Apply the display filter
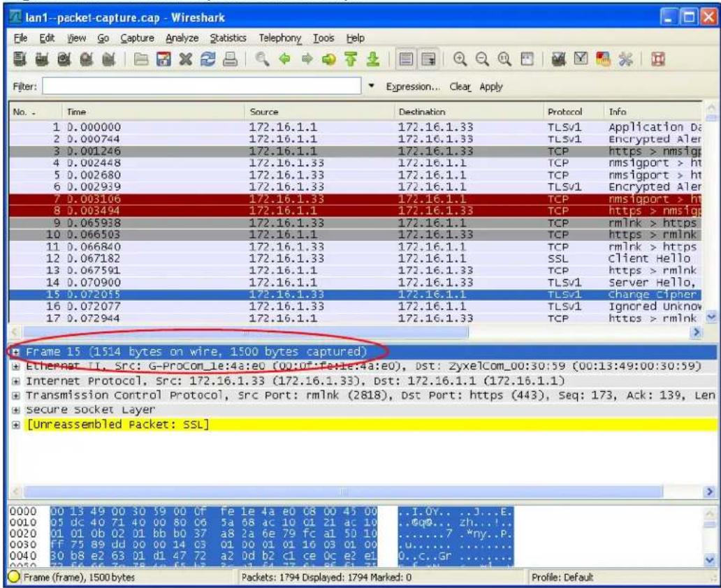 (490, 87)
